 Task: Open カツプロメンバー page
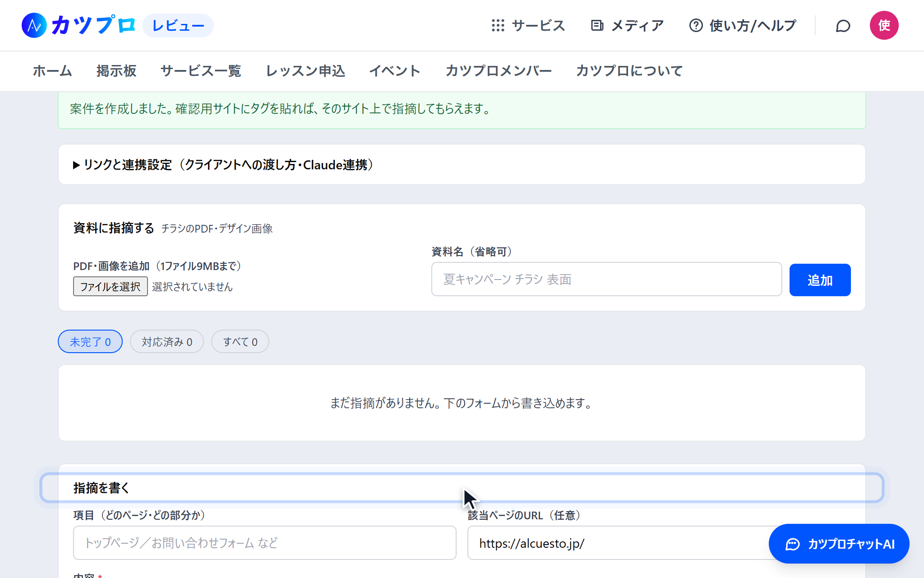click(499, 71)
